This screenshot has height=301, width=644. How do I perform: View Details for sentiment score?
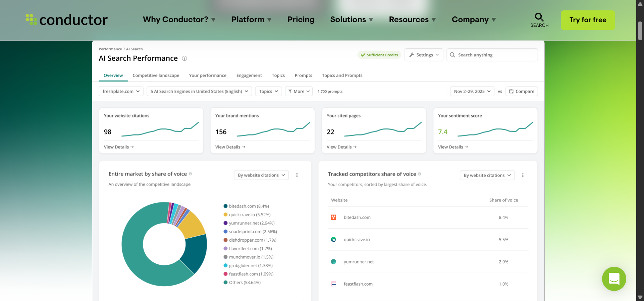click(x=453, y=147)
